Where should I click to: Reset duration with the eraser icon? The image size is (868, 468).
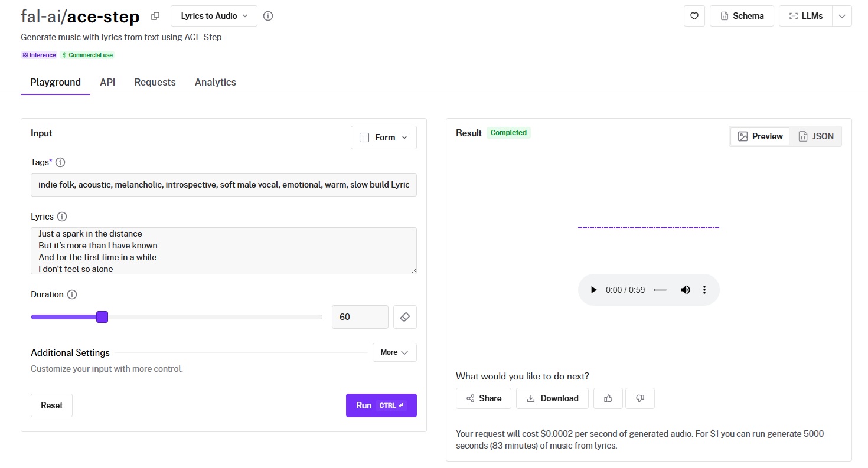pos(404,317)
